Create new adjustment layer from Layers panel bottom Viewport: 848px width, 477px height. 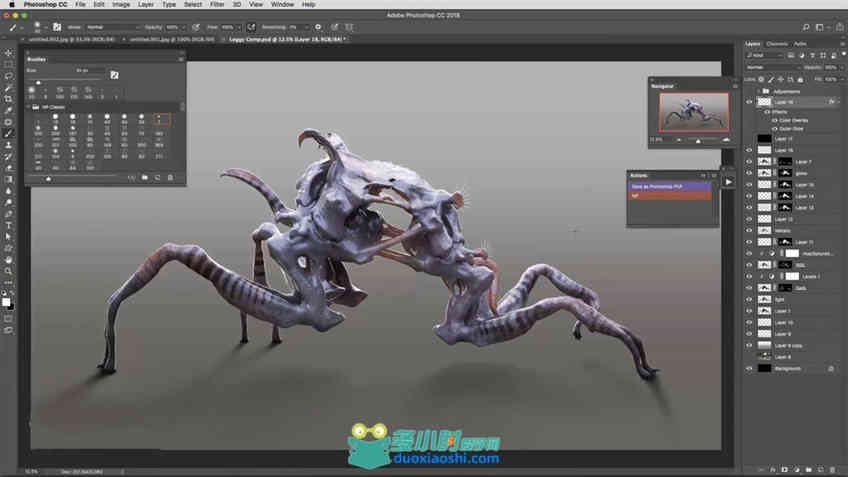point(797,470)
